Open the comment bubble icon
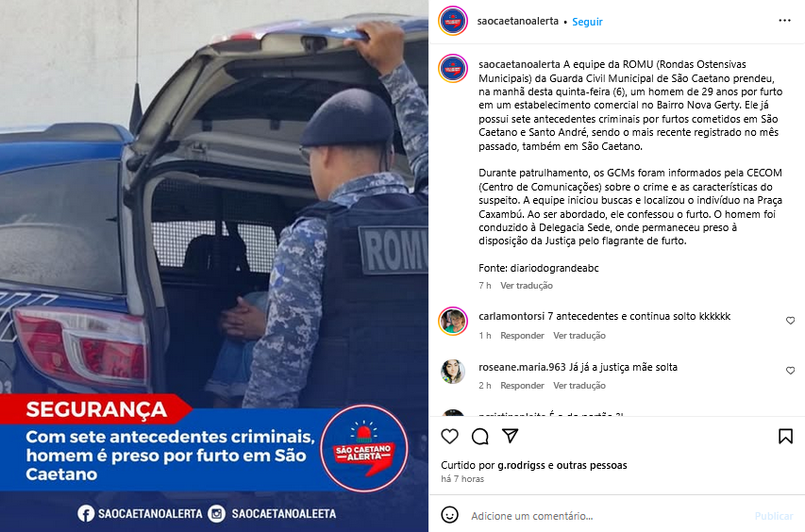Viewport: 805px width, 532px height. (x=480, y=436)
